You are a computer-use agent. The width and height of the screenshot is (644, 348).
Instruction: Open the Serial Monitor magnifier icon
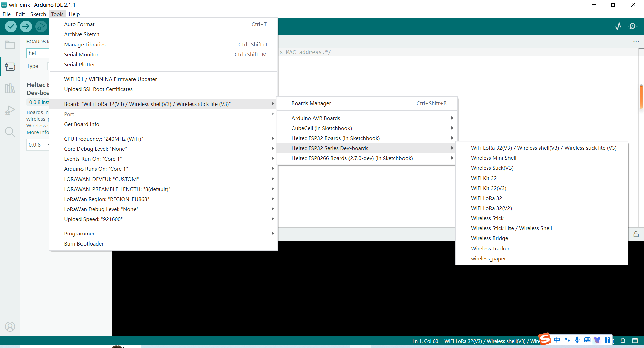[x=633, y=26]
